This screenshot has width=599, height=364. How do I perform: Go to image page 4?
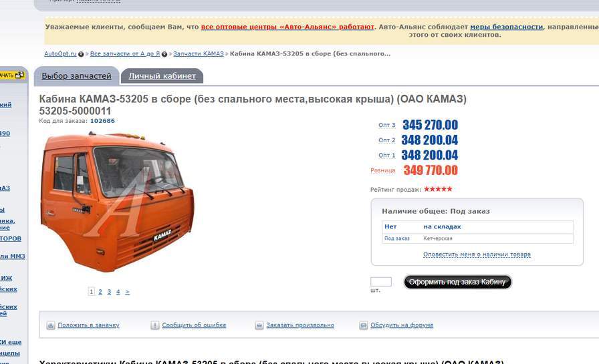click(x=118, y=292)
